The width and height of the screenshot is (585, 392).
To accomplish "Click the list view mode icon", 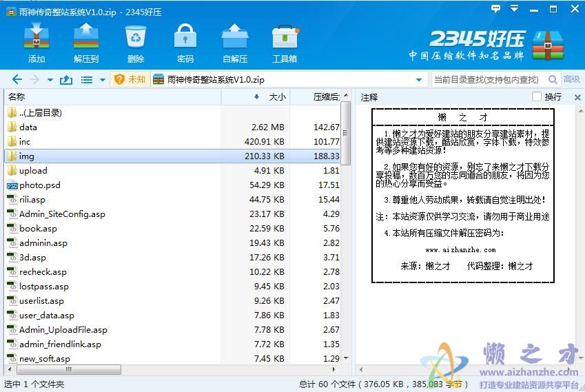I will [x=87, y=80].
